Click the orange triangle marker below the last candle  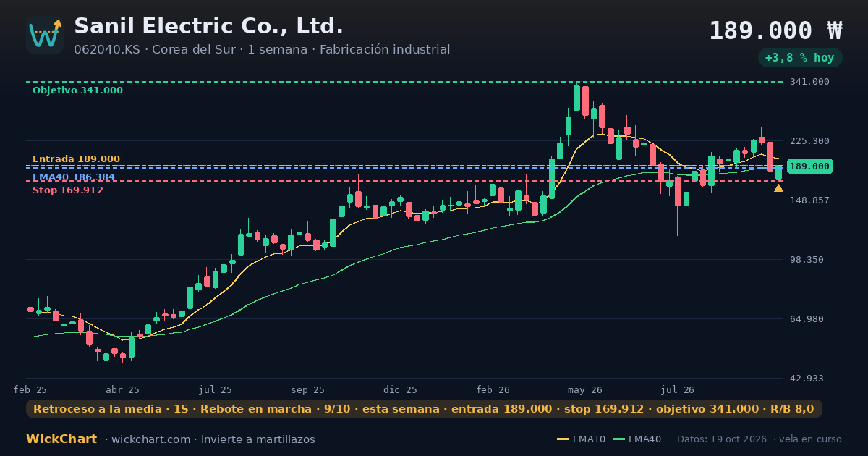click(x=778, y=188)
